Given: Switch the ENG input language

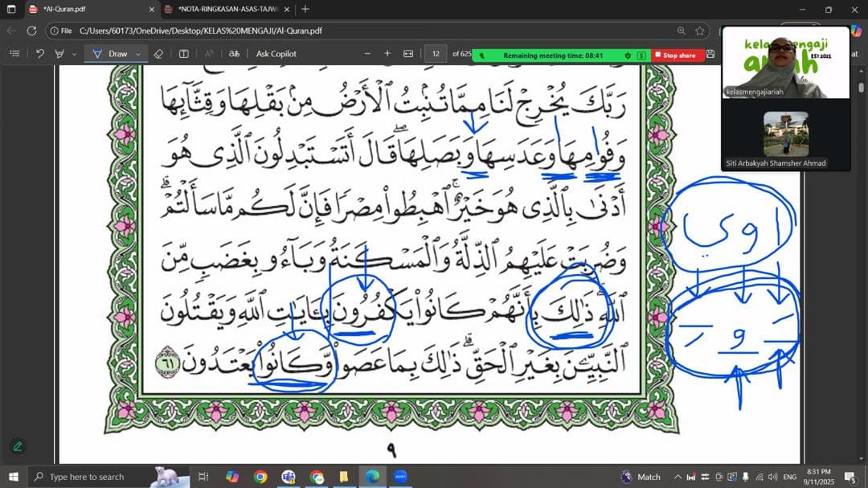Looking at the screenshot, I should tap(790, 477).
